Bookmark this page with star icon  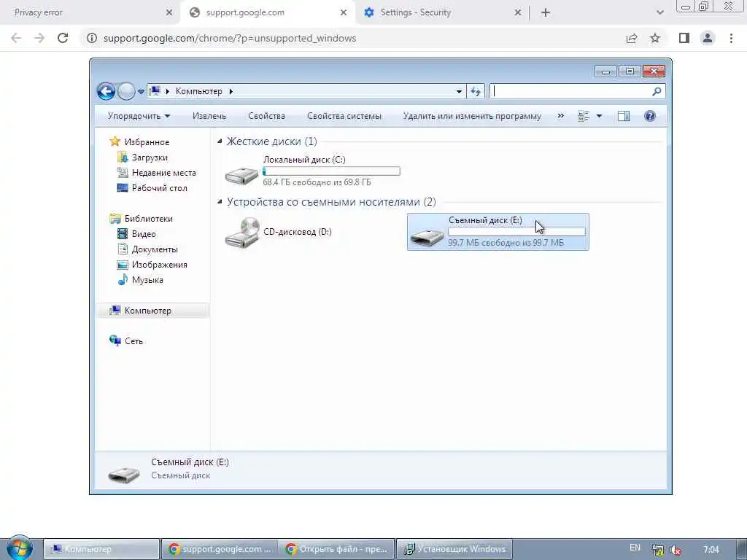(655, 38)
